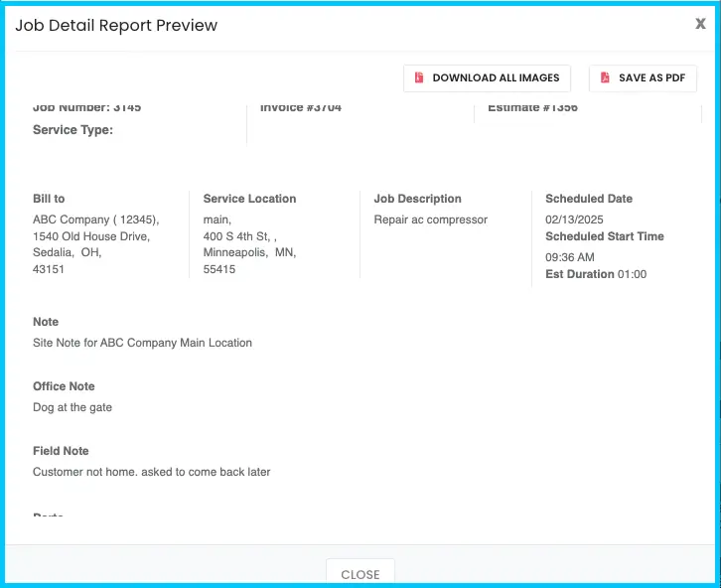This screenshot has height=588, width=721.
Task: Click the zip code 43151
Action: click(49, 269)
